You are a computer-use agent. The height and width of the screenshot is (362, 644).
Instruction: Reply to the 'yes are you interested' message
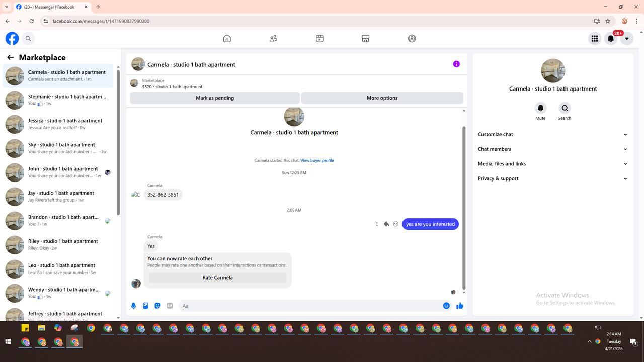tap(386, 224)
